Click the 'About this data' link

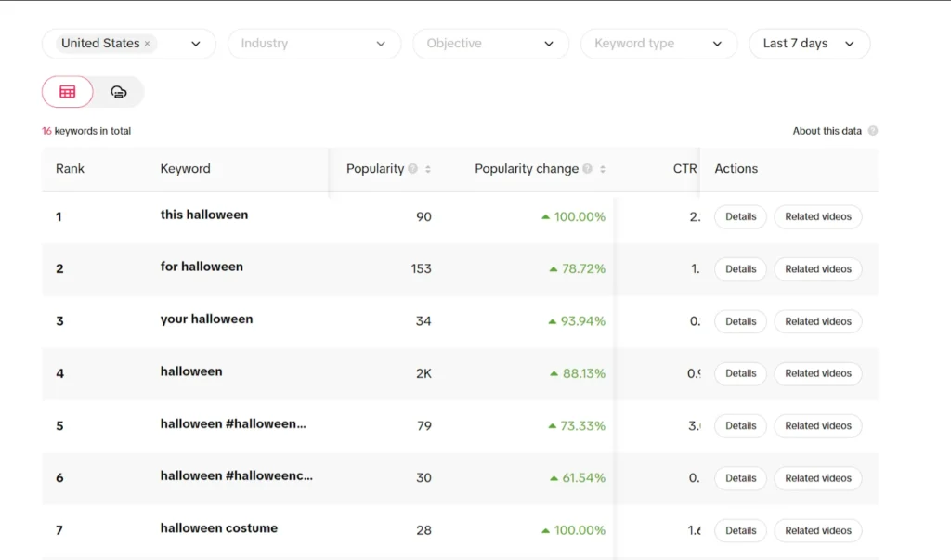click(827, 131)
